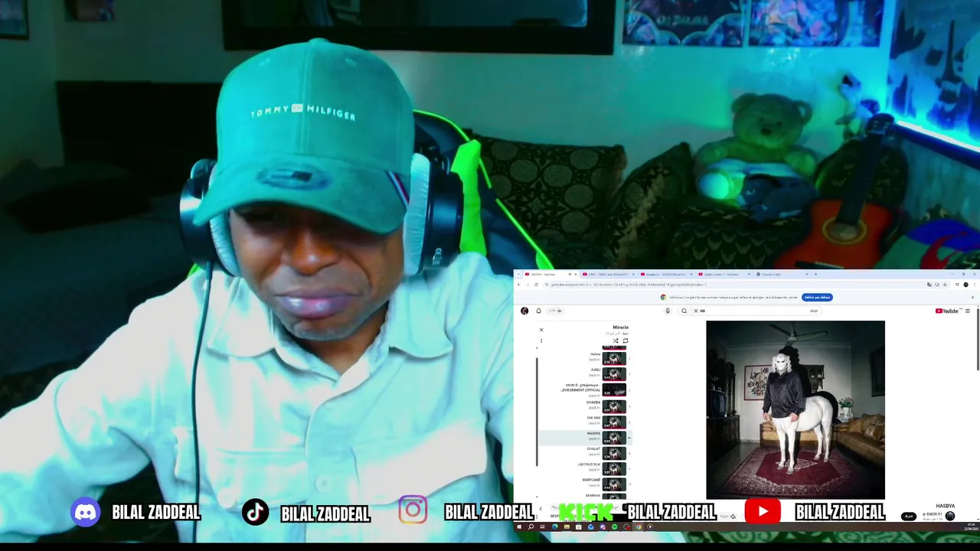Image resolution: width=980 pixels, height=551 pixels.
Task: Go back with the browser back arrow
Action: tap(518, 285)
